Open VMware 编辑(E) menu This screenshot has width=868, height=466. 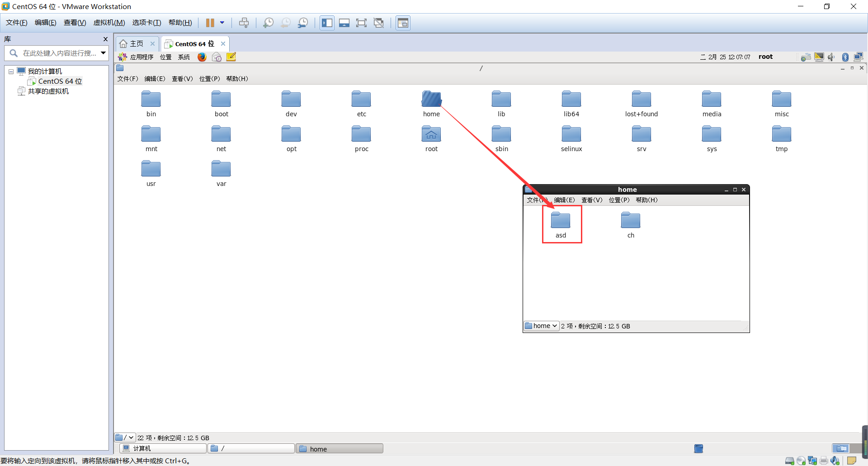click(x=46, y=23)
